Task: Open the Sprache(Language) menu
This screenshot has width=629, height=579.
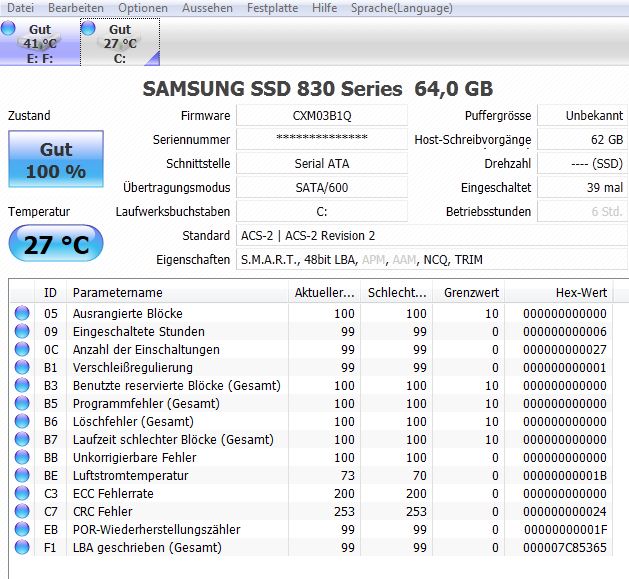Action: coord(402,8)
